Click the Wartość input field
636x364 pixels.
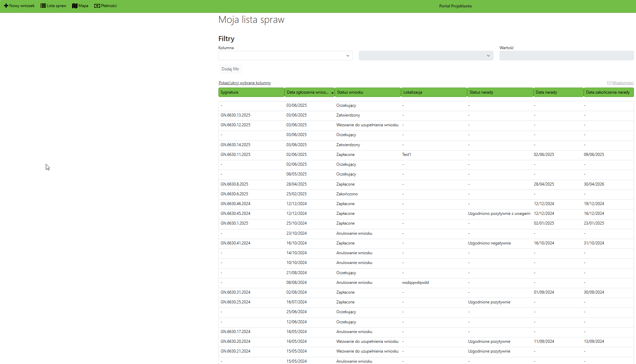566,56
